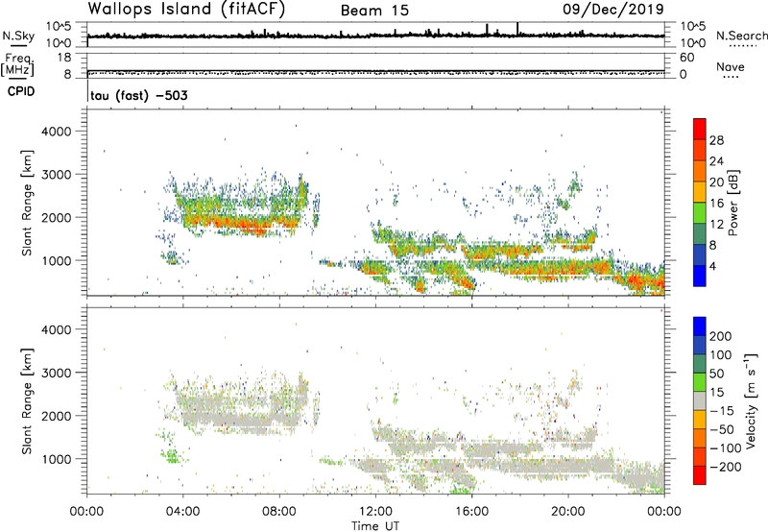Click the '28' power colorbar value
Viewport: 768px width, 532px height.
(x=716, y=140)
